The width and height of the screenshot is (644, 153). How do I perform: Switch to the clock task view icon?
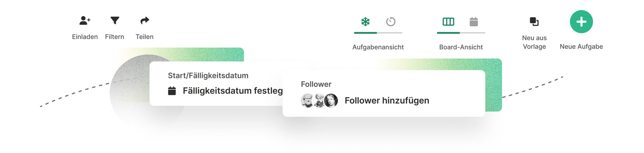[x=391, y=22]
